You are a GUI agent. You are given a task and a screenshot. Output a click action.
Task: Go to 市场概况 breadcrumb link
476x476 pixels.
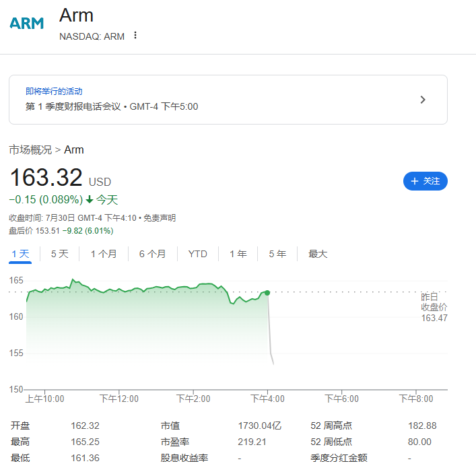click(x=30, y=150)
